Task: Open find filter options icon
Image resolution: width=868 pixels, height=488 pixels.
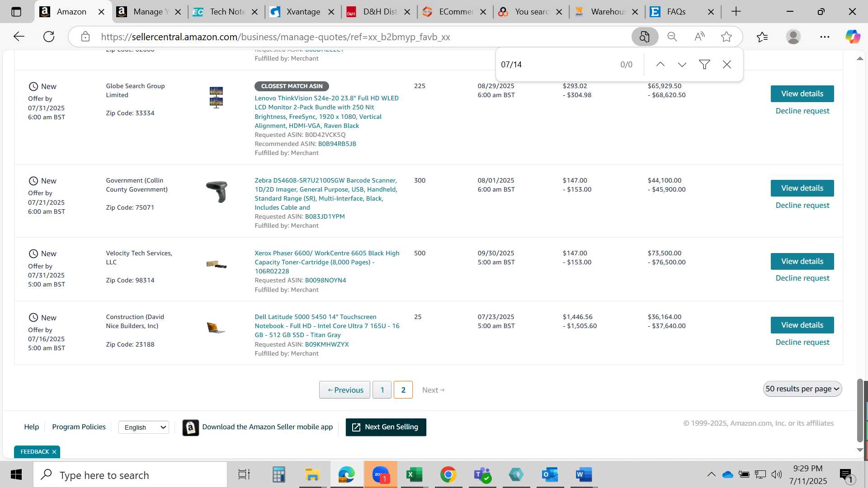Action: point(704,65)
